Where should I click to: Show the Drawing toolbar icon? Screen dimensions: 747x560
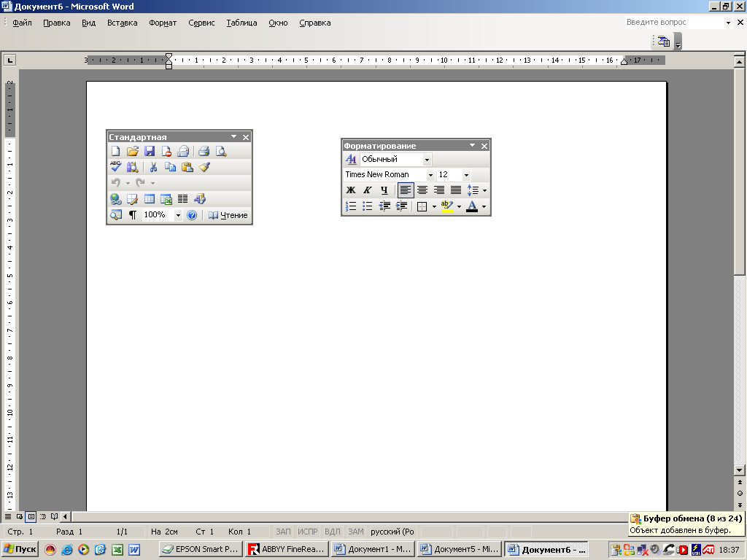click(200, 199)
